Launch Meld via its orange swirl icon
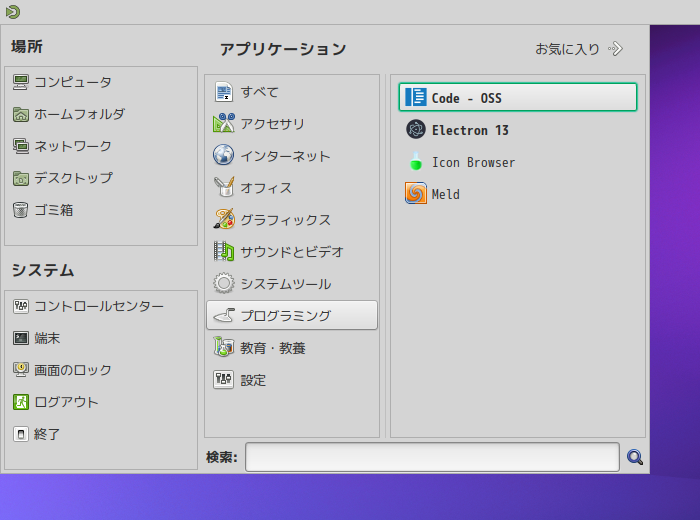This screenshot has height=520, width=700. point(416,193)
